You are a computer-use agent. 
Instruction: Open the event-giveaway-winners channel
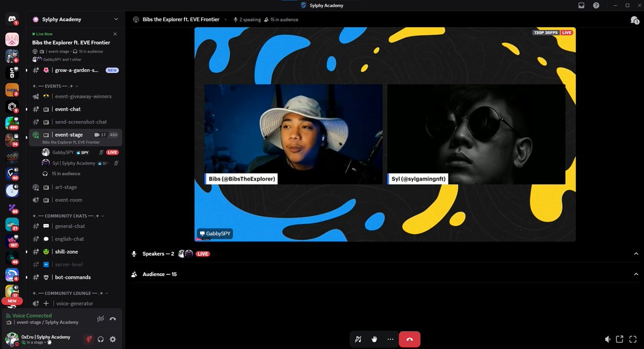pyautogui.click(x=76, y=96)
